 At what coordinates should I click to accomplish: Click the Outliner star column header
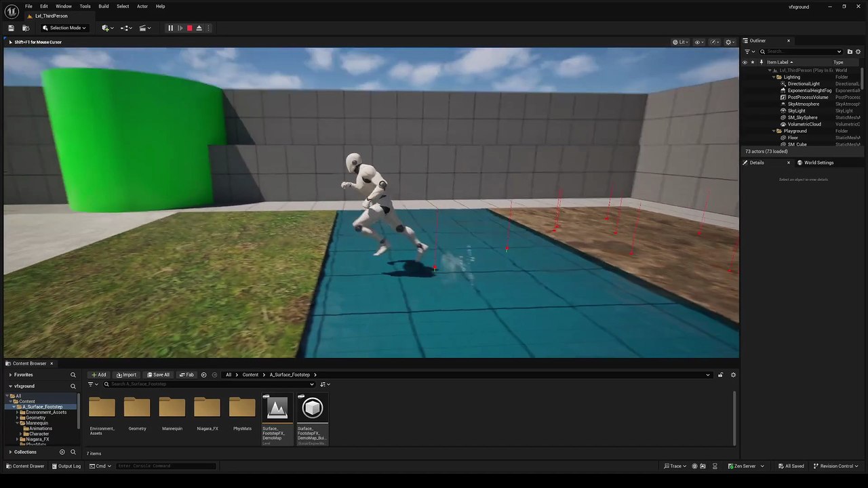pos(752,62)
